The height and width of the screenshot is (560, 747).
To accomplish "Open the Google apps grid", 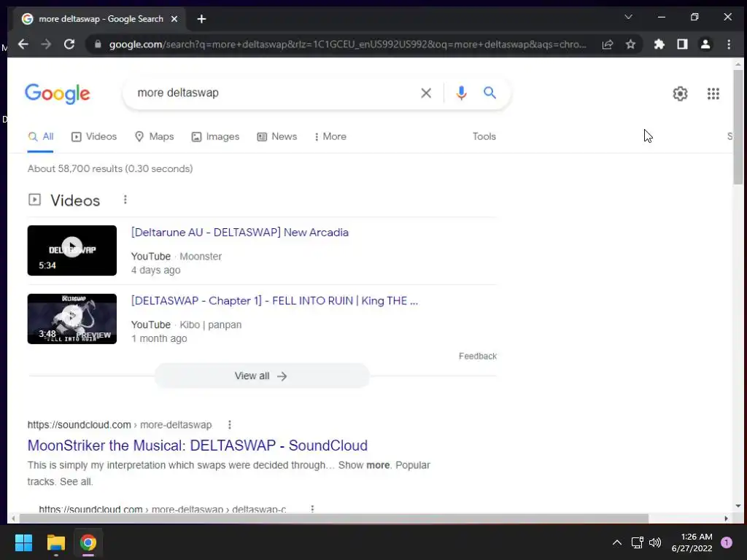I will point(713,93).
